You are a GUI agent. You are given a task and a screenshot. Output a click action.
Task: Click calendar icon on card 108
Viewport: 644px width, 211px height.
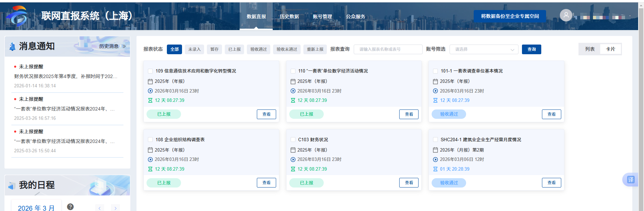pos(150,150)
